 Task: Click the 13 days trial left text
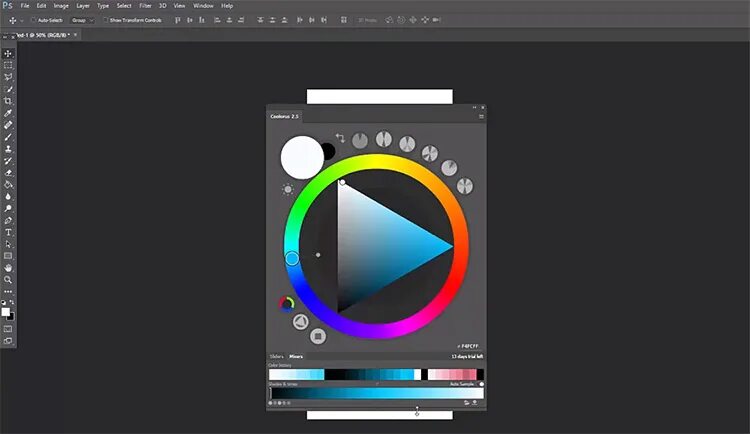467,356
